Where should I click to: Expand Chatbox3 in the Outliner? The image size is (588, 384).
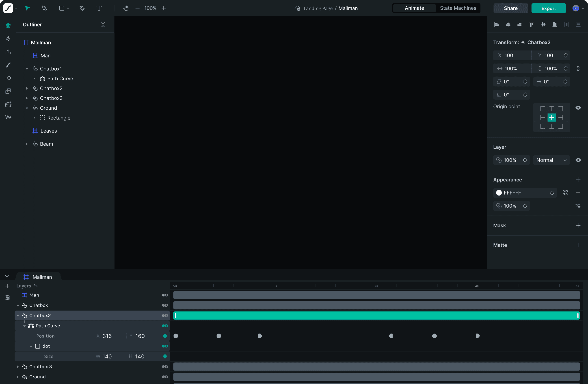pos(27,98)
